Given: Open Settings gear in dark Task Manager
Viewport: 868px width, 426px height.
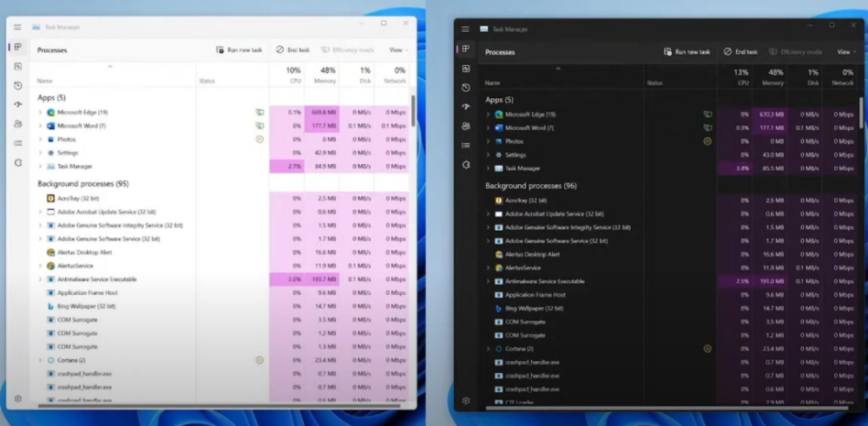Looking at the screenshot, I should (465, 401).
